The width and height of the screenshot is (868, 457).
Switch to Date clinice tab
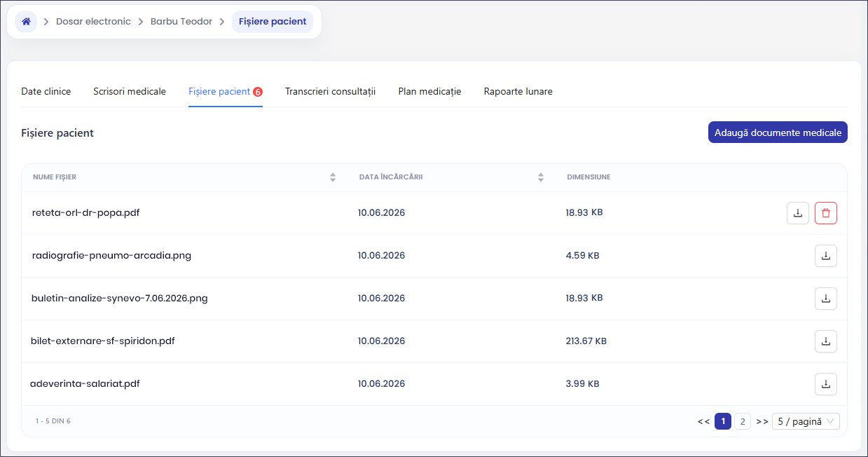pyautogui.click(x=46, y=91)
